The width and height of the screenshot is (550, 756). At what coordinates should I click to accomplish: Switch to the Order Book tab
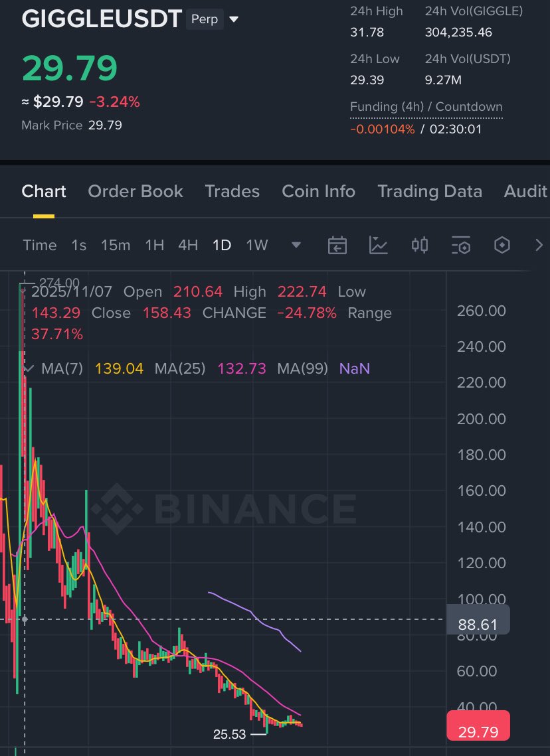click(136, 191)
